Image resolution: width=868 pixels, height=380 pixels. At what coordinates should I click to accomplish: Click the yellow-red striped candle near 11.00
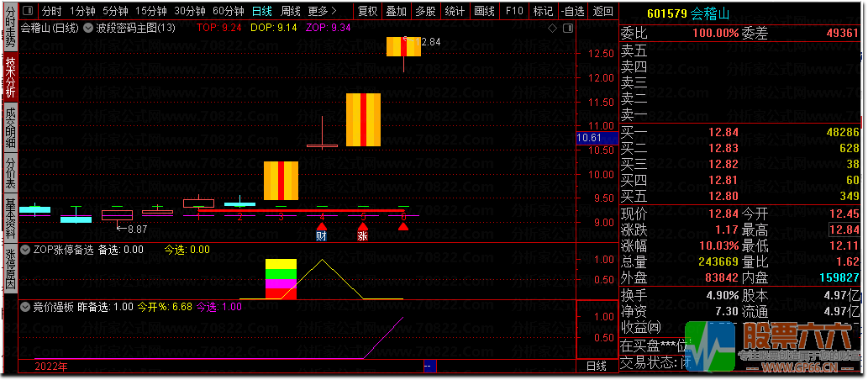tap(363, 119)
